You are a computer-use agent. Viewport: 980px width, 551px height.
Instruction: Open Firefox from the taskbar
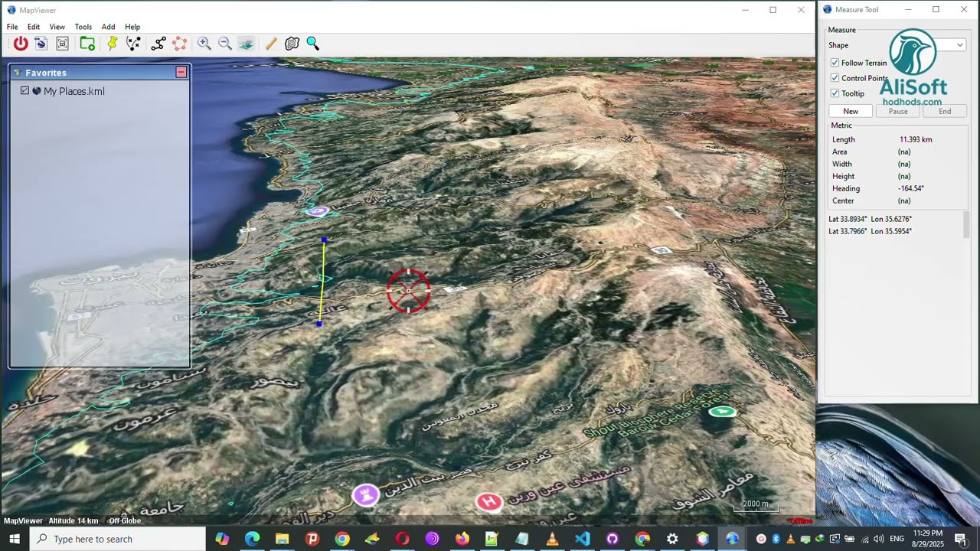tap(462, 539)
